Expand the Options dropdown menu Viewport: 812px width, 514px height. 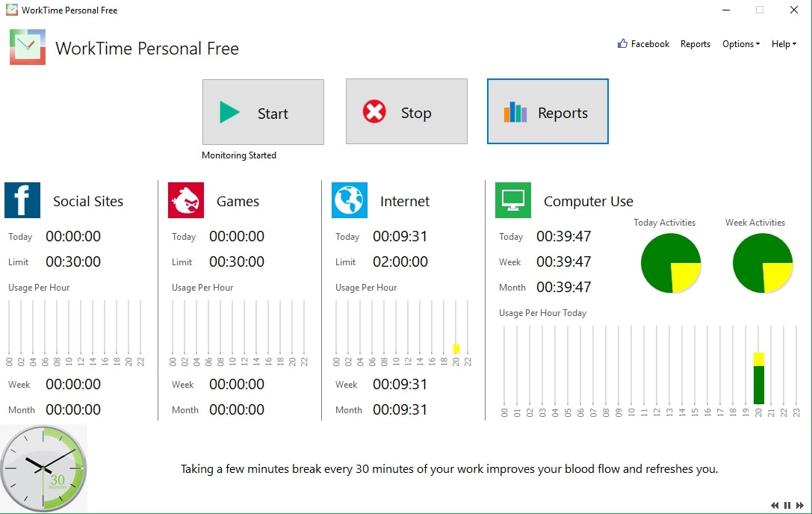[740, 44]
